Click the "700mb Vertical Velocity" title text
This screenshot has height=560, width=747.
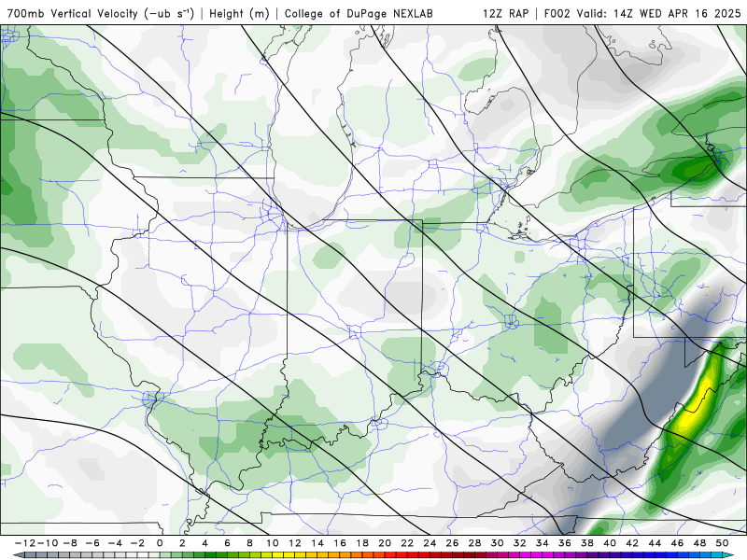72,14
